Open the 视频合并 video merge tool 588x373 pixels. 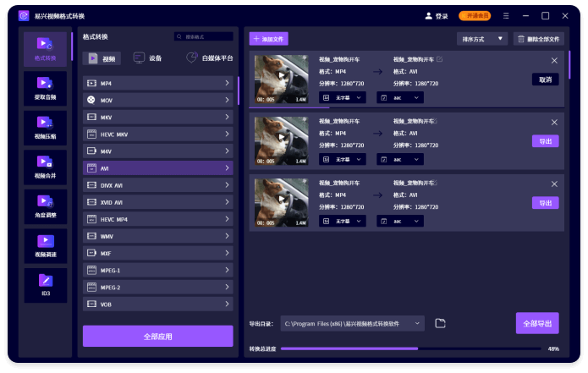46,167
